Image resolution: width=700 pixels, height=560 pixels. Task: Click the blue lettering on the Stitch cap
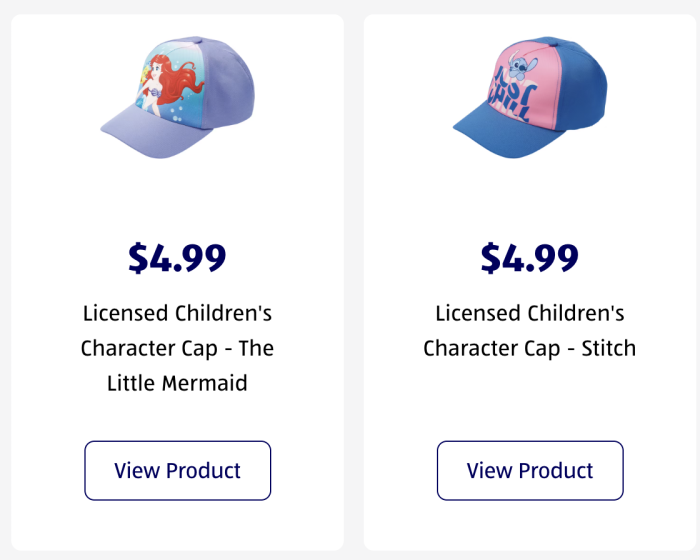(511, 98)
